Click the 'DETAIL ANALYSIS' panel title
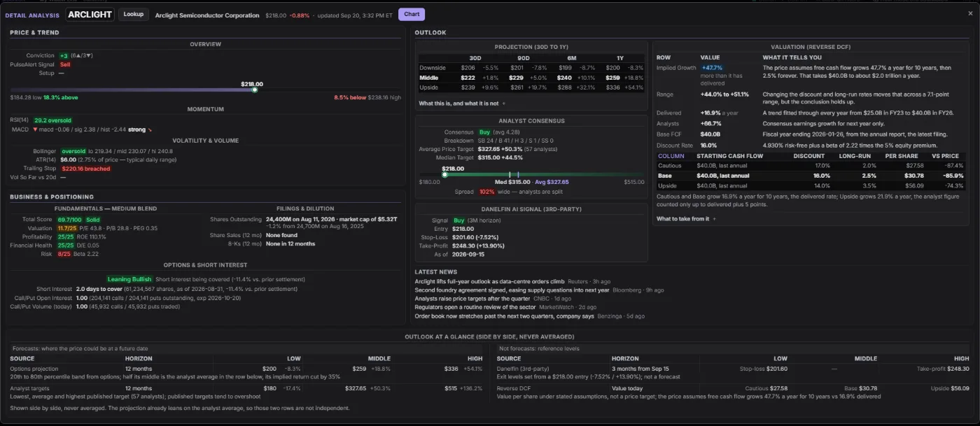The width and height of the screenshot is (980, 426). pyautogui.click(x=34, y=15)
